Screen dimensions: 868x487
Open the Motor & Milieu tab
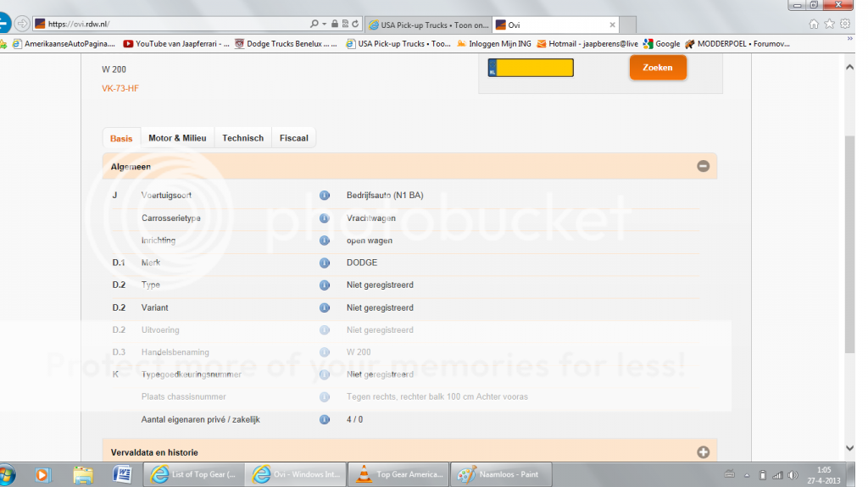click(x=177, y=138)
